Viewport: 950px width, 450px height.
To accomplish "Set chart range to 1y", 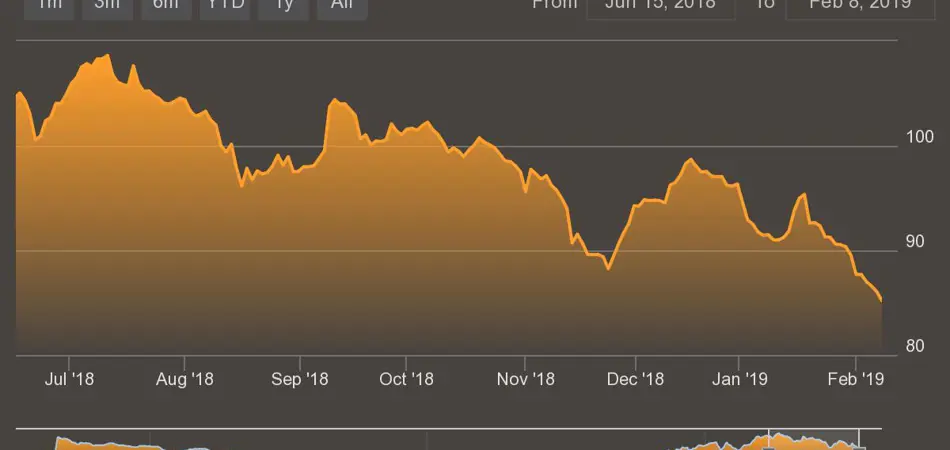I will tap(283, 6).
